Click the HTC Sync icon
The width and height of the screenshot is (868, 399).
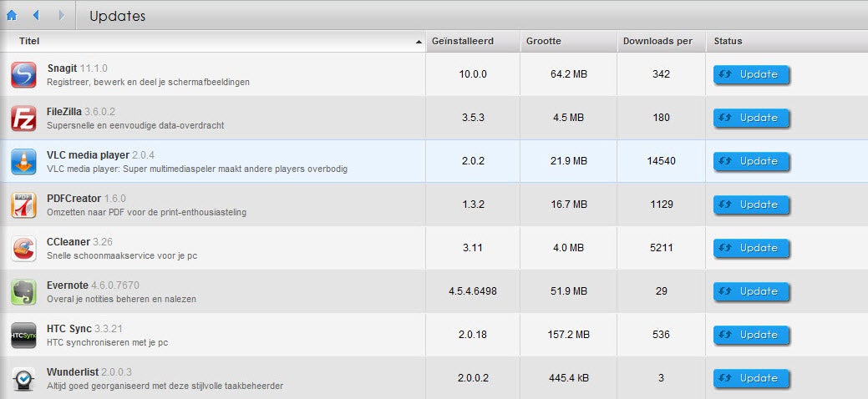click(x=23, y=336)
